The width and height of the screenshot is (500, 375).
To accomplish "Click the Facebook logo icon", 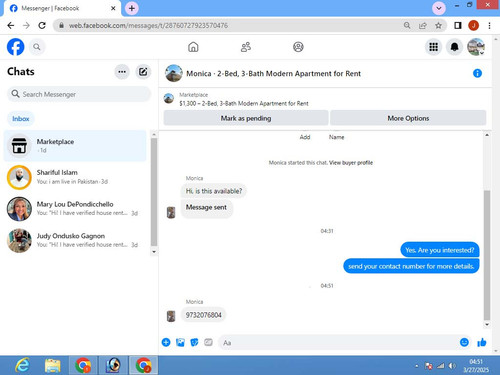I will click(15, 47).
